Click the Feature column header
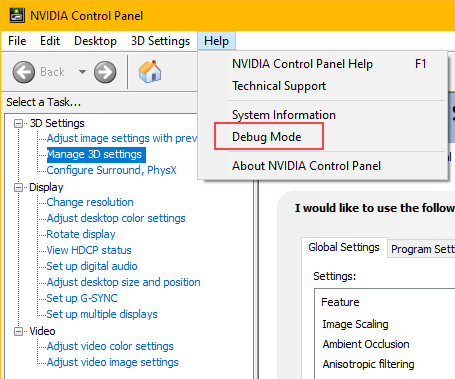 [x=340, y=302]
